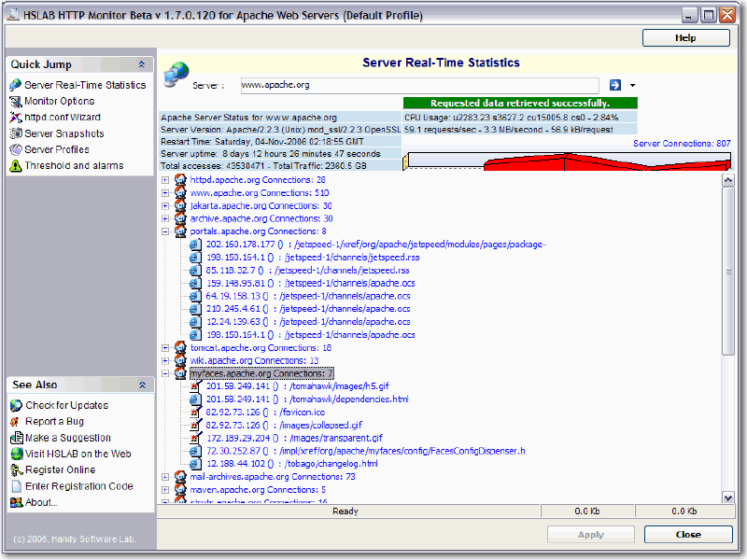This screenshot has height=560, width=747.
Task: Select 82.92.73.126 /images/collapsed.gif row
Action: point(284,426)
